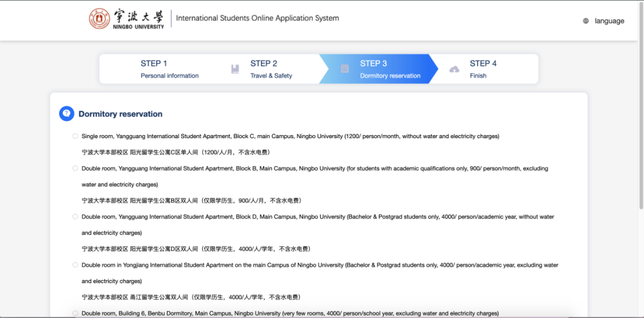Image resolution: width=644 pixels, height=318 pixels.
Task: Click the book icon before Step 2
Action: click(235, 69)
